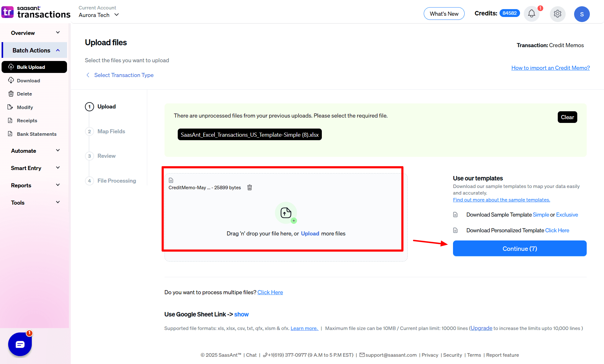Go back using Select Transaction Type arrow
This screenshot has height=364, width=604.
[88, 75]
